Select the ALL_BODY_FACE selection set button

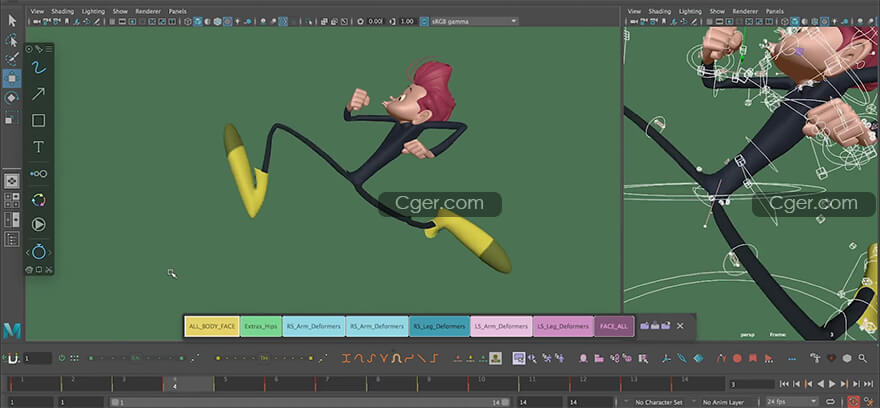click(212, 326)
